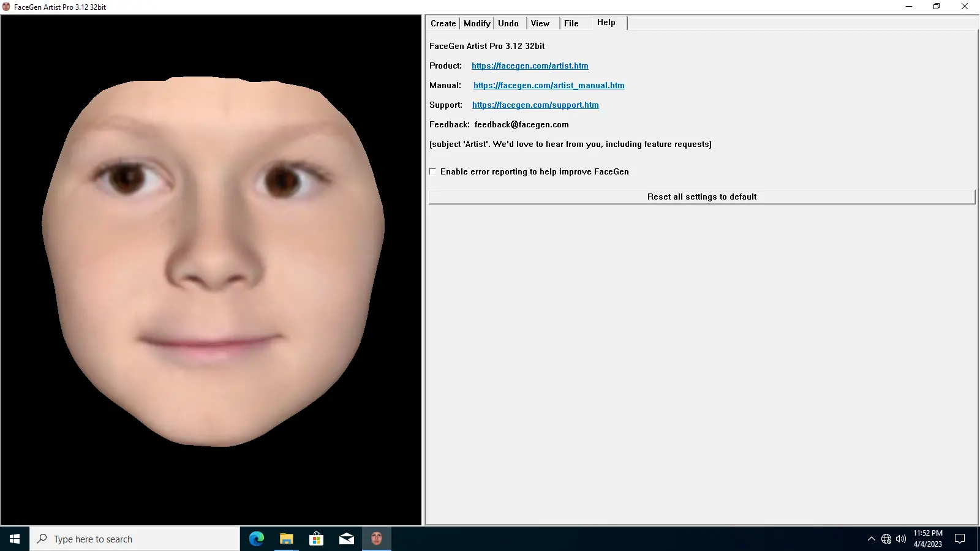The width and height of the screenshot is (980, 551).
Task: Open Microsoft Store from taskbar
Action: click(x=316, y=539)
